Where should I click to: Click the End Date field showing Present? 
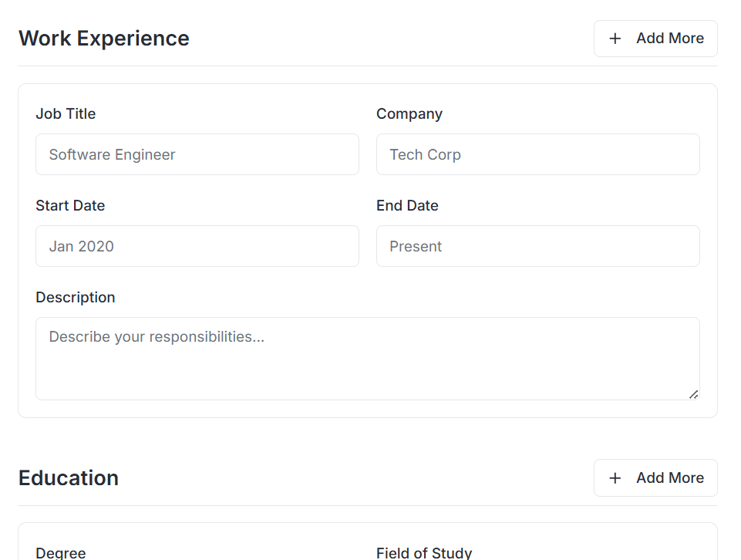pyautogui.click(x=537, y=246)
